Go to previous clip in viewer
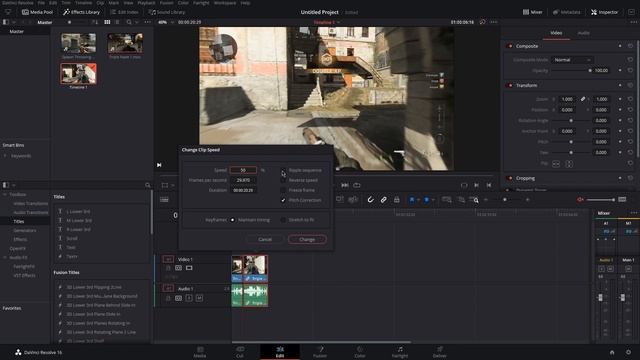This screenshot has height=360, width=640. tap(489, 185)
